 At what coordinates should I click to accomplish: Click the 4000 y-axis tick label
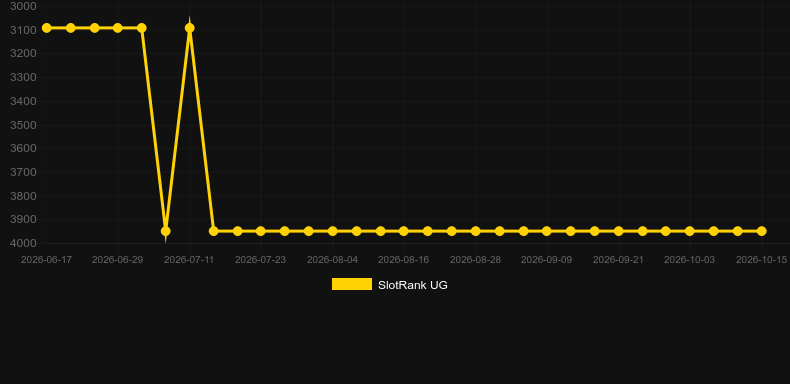pyautogui.click(x=23, y=243)
